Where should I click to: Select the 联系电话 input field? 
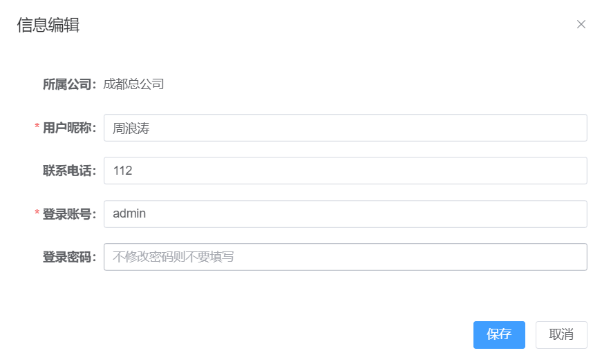tap(345, 171)
